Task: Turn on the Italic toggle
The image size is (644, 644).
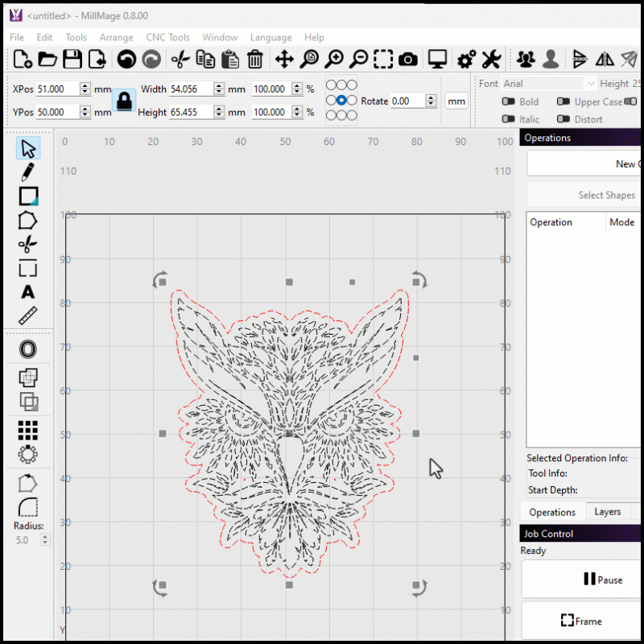Action: pos(509,119)
